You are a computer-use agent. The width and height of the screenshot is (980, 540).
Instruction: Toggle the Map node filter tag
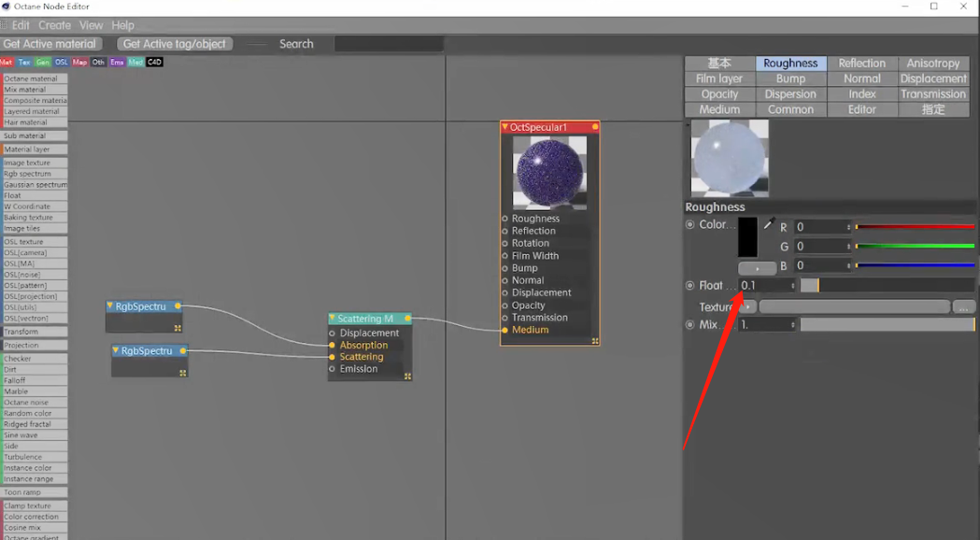[x=80, y=62]
